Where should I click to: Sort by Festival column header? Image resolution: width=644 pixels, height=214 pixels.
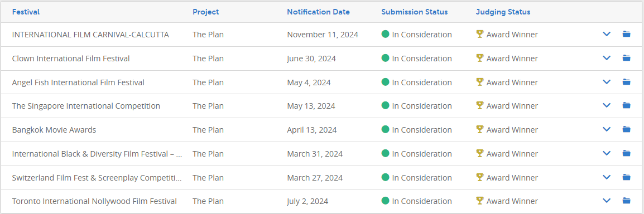pyautogui.click(x=26, y=12)
